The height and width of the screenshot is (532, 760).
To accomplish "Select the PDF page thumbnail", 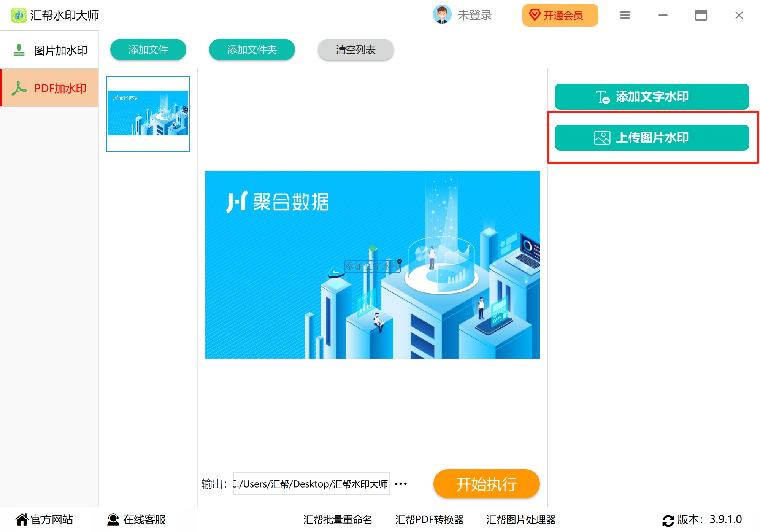I will pos(148,114).
